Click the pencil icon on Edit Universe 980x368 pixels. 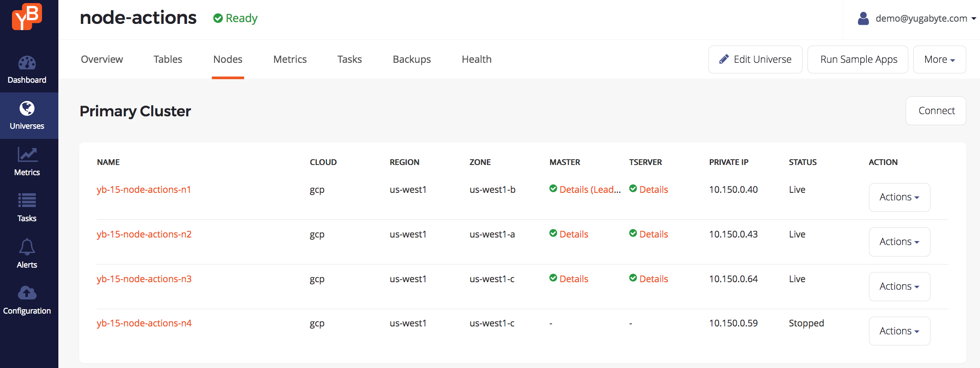724,59
